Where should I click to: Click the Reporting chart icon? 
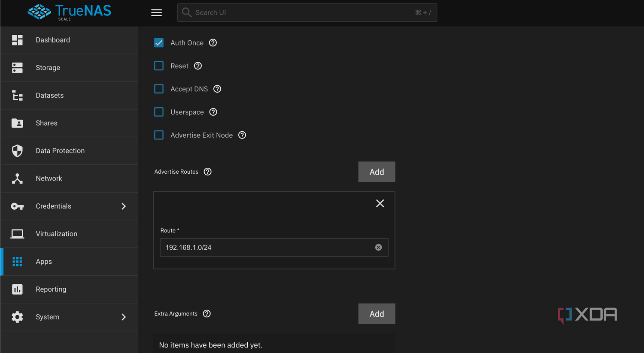(x=17, y=289)
